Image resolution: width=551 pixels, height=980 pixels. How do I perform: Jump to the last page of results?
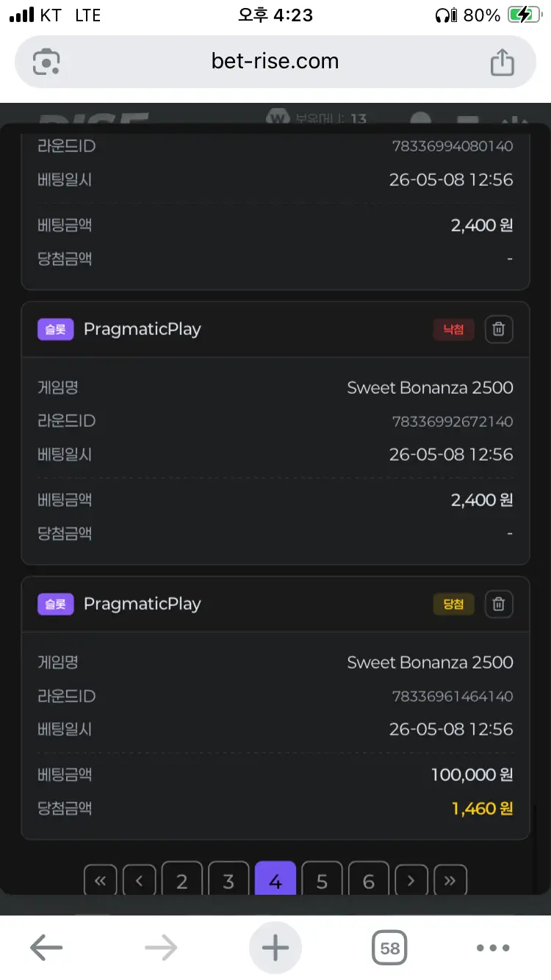pyautogui.click(x=450, y=881)
